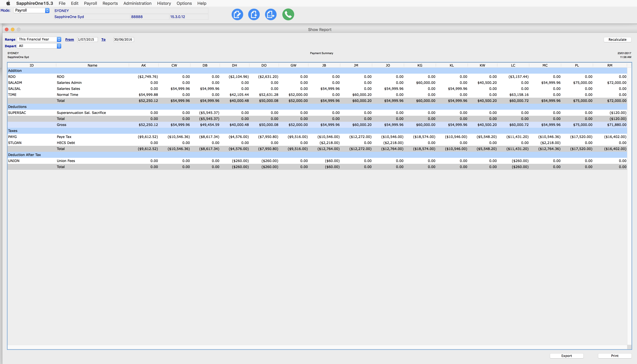
Task: Click the Export button
Action: [566, 356]
